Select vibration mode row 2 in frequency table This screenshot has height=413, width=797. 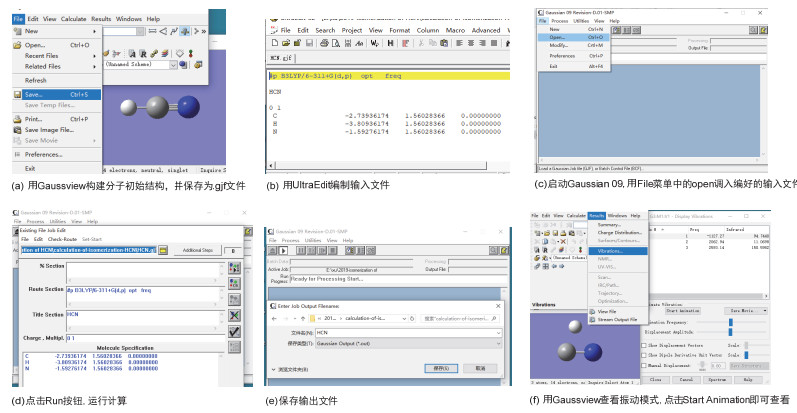coord(710,242)
